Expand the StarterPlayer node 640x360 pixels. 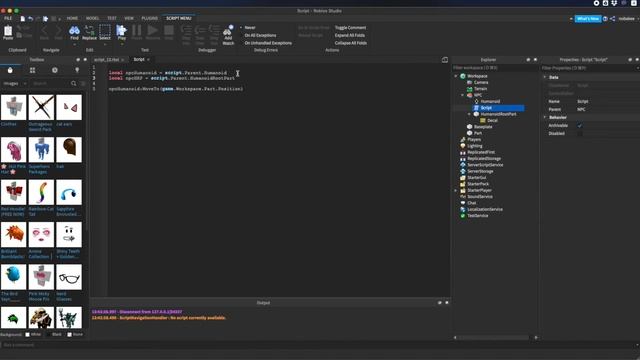tap(456, 191)
